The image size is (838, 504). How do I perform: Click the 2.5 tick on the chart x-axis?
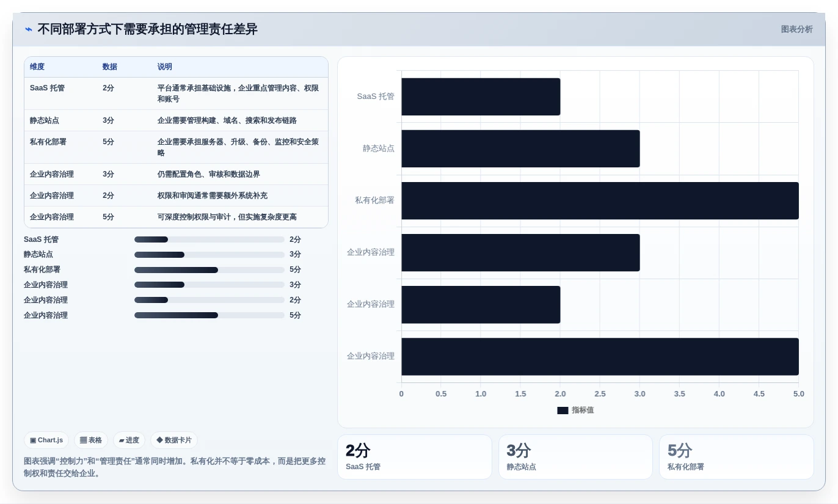coord(600,394)
